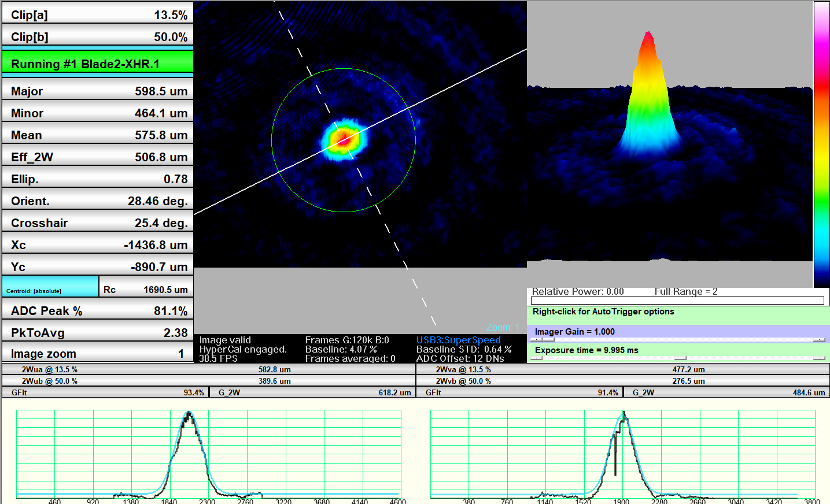Click the GFit 91.4% result
This screenshot has width=830, height=504.
pyautogui.click(x=519, y=392)
